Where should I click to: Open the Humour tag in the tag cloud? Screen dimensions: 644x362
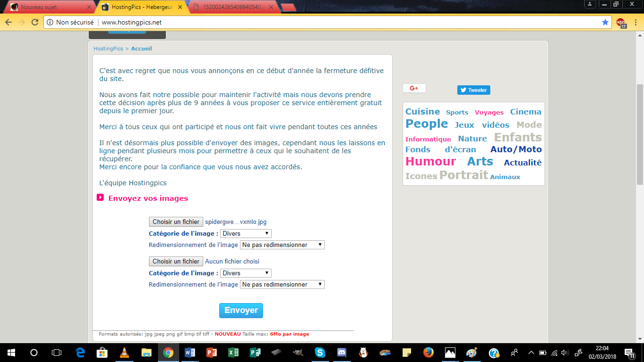pos(430,162)
